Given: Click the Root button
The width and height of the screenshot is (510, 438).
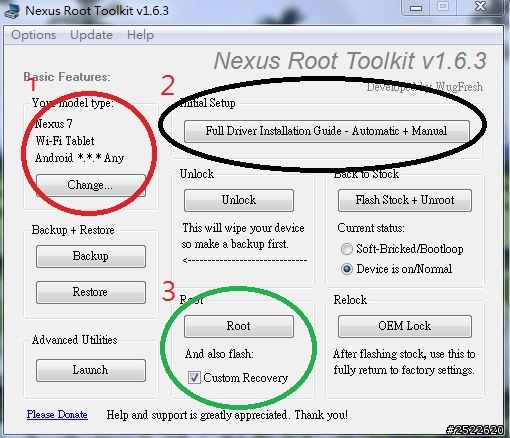Looking at the screenshot, I should [239, 326].
